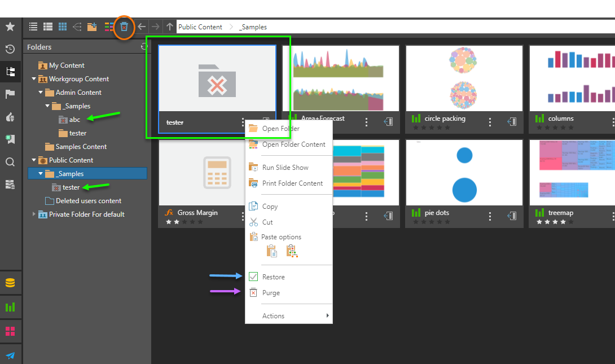Open the favorites star in left sidebar
The height and width of the screenshot is (364, 615).
pos(10,27)
